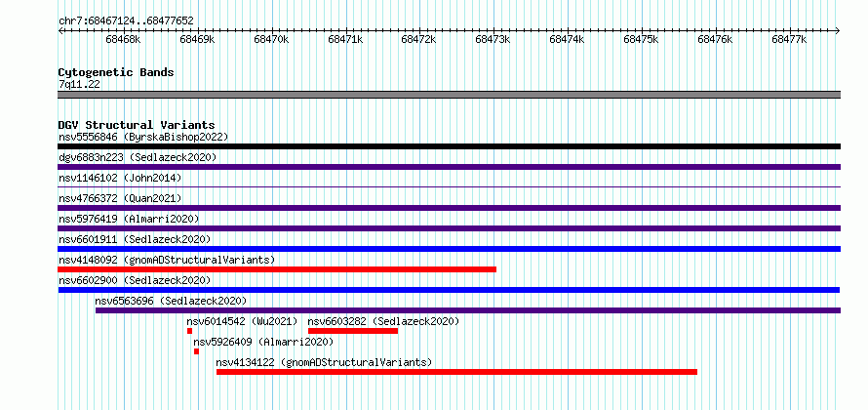The width and height of the screenshot is (868, 410).
Task: Click the 'nsv6014542 (Wu2021)' label text
Action: pos(243,321)
